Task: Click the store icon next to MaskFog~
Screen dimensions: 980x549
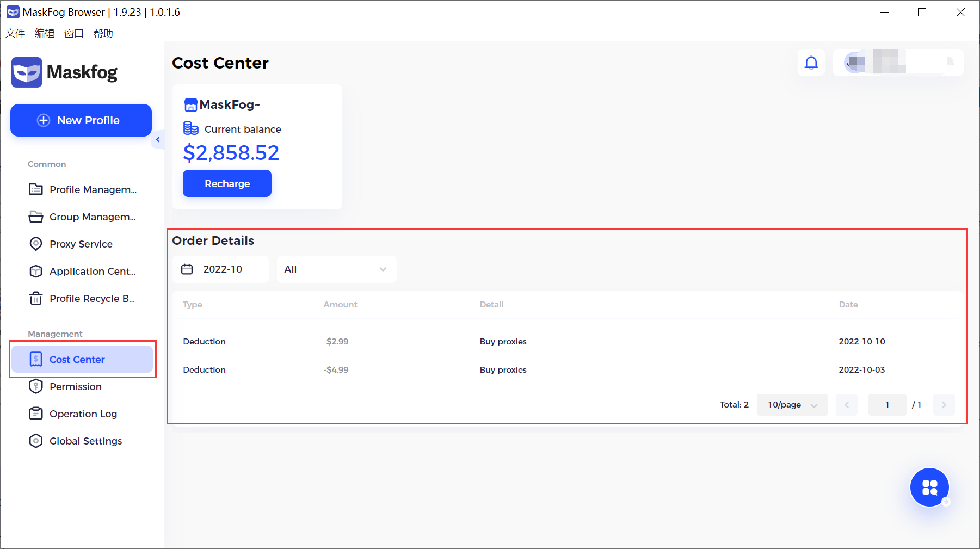Action: pos(190,104)
